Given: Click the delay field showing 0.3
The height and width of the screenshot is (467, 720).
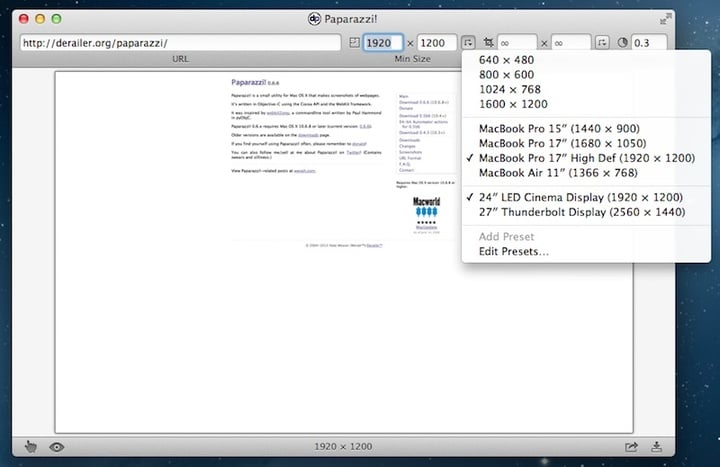Looking at the screenshot, I should [x=649, y=43].
